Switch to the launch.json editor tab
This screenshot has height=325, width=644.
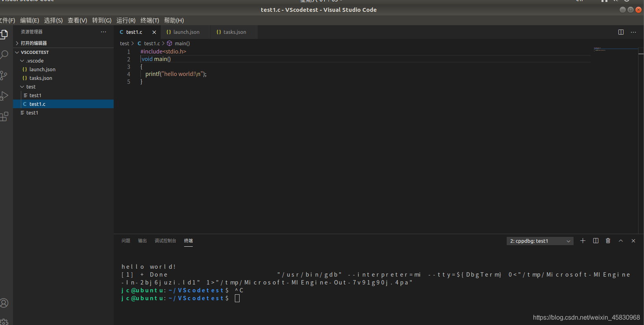186,32
